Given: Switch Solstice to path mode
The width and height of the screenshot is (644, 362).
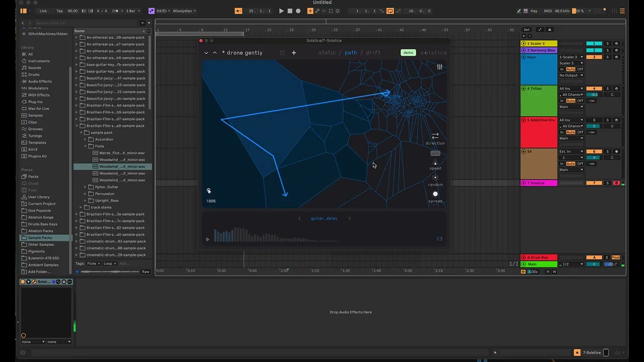Looking at the screenshot, I should 351,53.
